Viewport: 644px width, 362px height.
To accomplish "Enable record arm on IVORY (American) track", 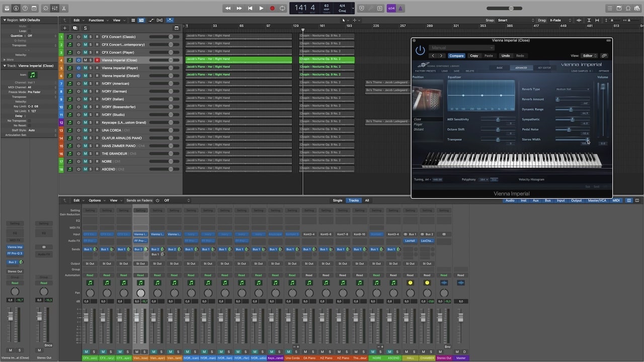I will pyautogui.click(x=97, y=83).
